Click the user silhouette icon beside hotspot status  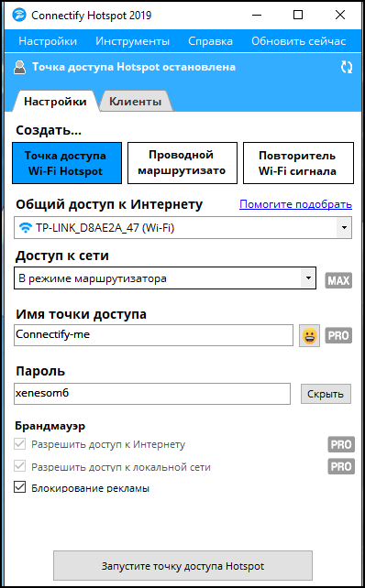[19, 68]
